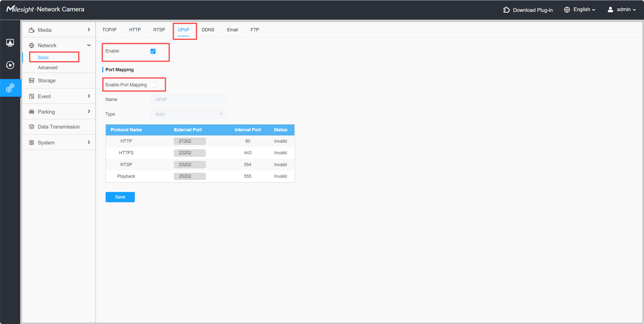Click the UPnP Name input field
The width and height of the screenshot is (644, 324).
click(x=188, y=99)
